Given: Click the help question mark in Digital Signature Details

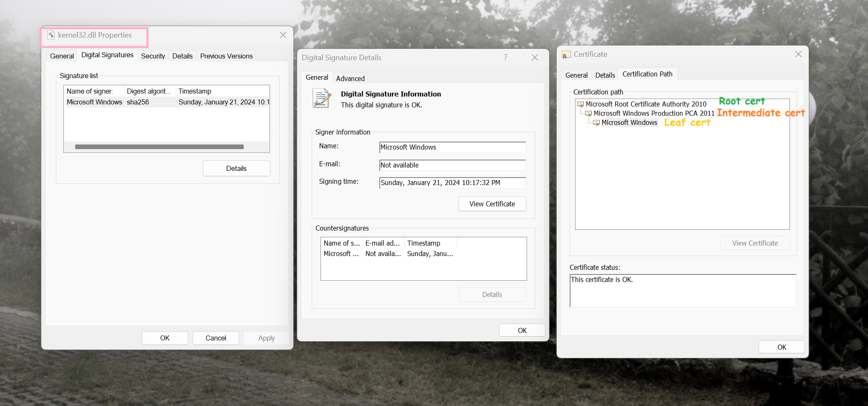Looking at the screenshot, I should point(505,58).
